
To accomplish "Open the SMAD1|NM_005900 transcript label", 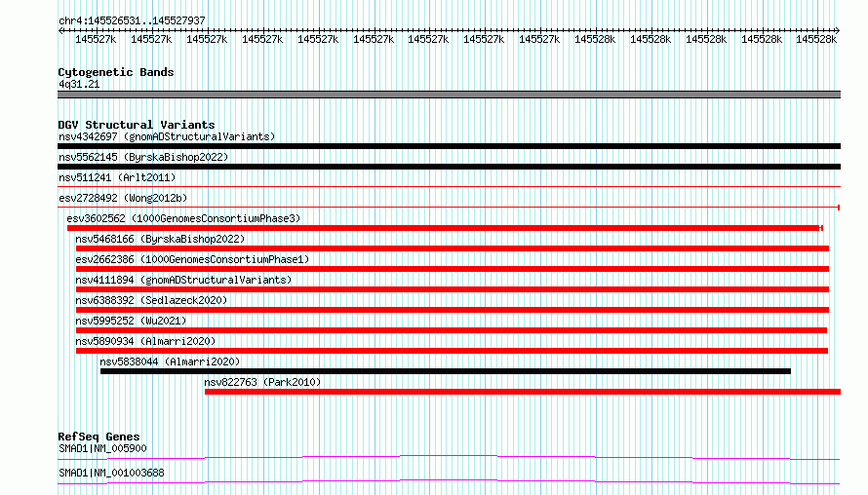I will pos(102,448).
